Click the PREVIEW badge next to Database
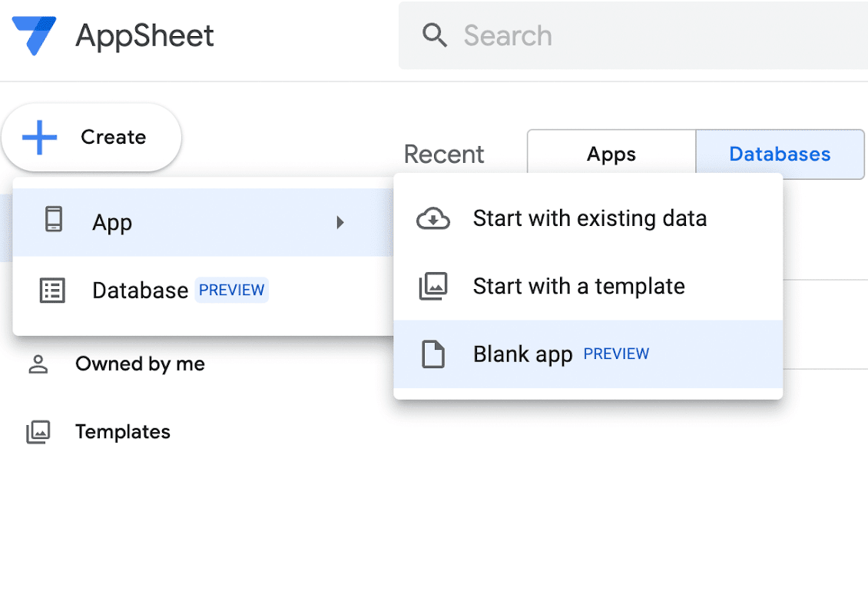 [231, 290]
